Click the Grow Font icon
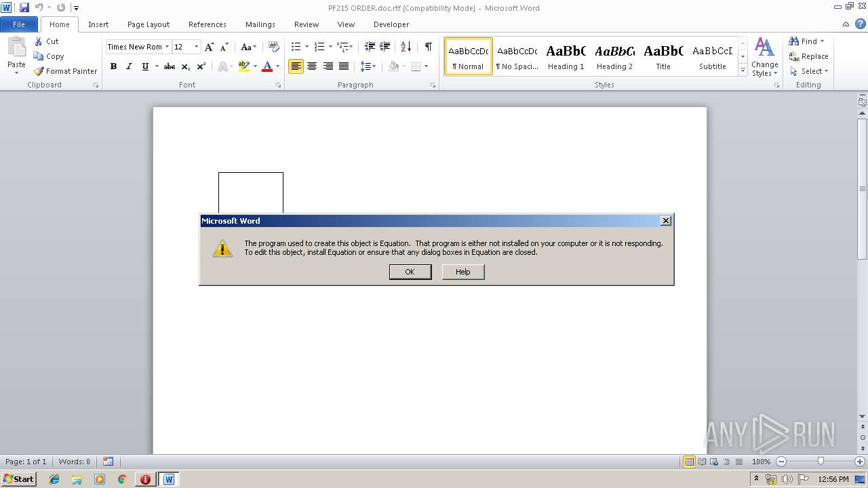 pos(210,47)
